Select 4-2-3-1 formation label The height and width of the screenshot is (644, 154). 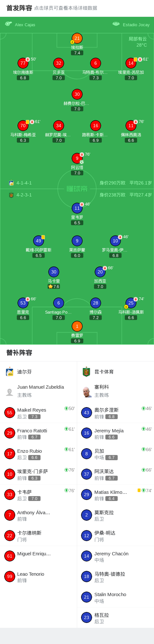[24, 195]
